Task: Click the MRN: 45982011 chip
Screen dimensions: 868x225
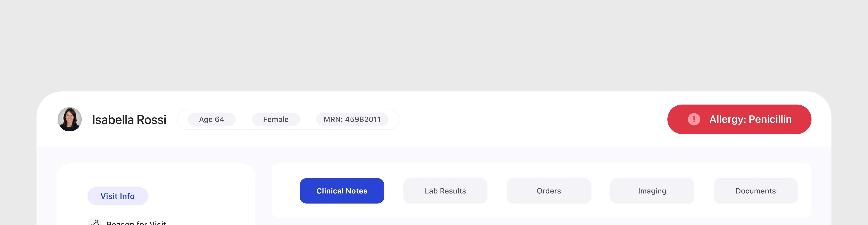Action: click(x=352, y=119)
